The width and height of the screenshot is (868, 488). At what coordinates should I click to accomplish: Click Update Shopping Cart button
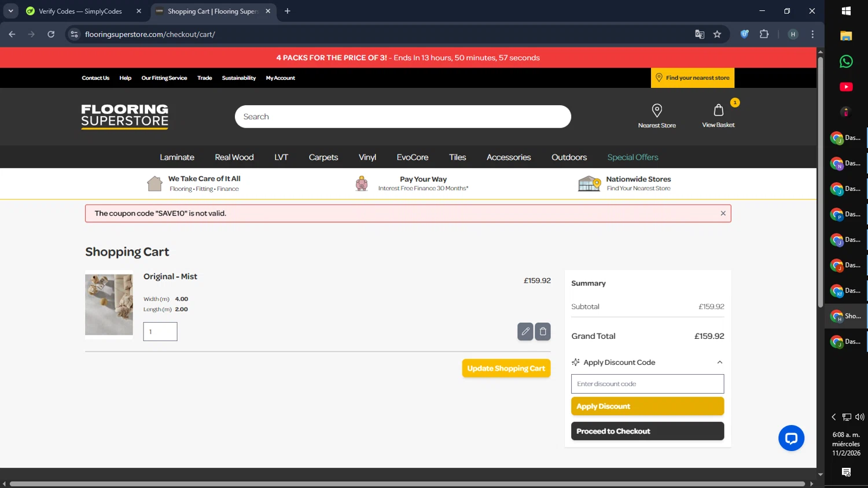pos(506,368)
